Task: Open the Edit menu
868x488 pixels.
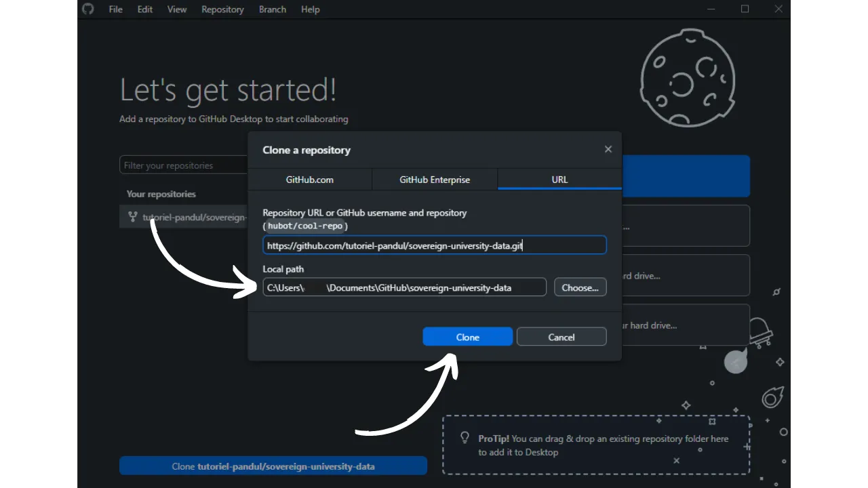Action: point(145,9)
